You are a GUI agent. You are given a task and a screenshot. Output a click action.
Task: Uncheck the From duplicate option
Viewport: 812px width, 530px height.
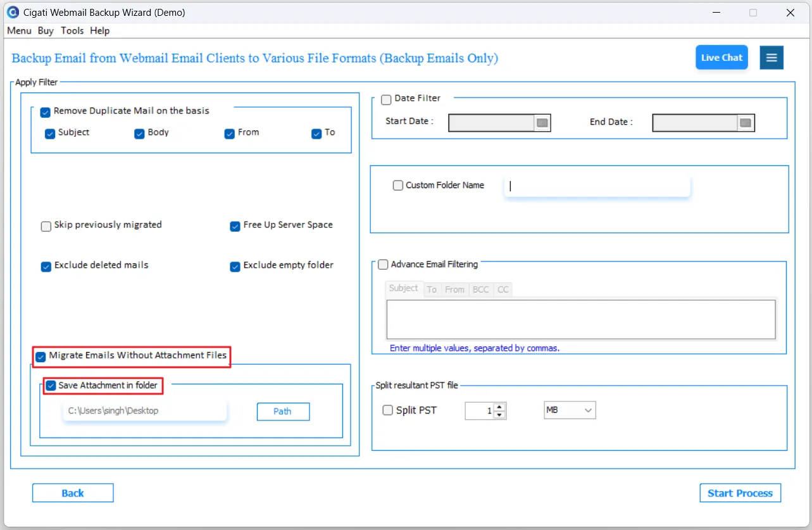(x=230, y=134)
